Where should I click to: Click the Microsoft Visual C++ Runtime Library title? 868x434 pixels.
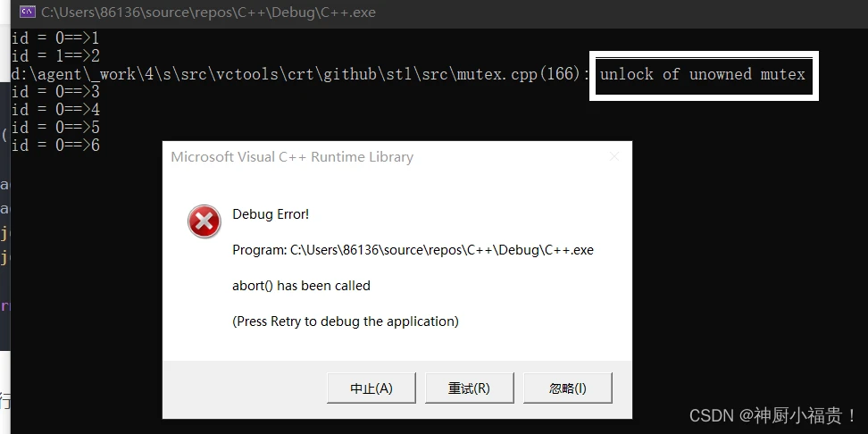292,156
